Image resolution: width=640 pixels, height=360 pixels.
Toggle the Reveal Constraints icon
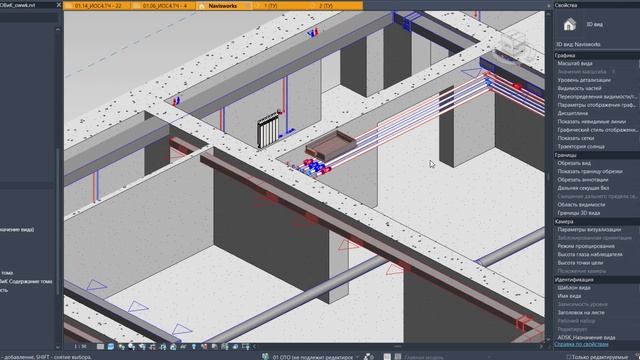pos(246,347)
